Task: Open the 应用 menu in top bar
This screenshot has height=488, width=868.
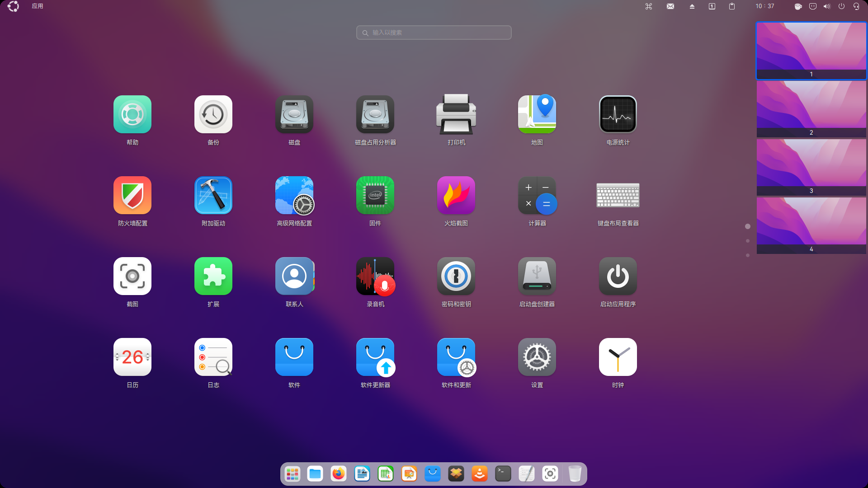Action: tap(38, 6)
